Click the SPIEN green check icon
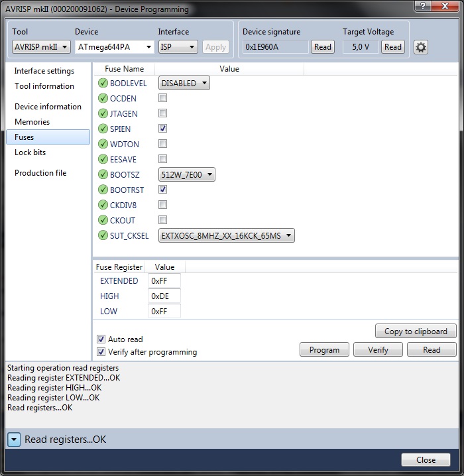 click(x=103, y=129)
